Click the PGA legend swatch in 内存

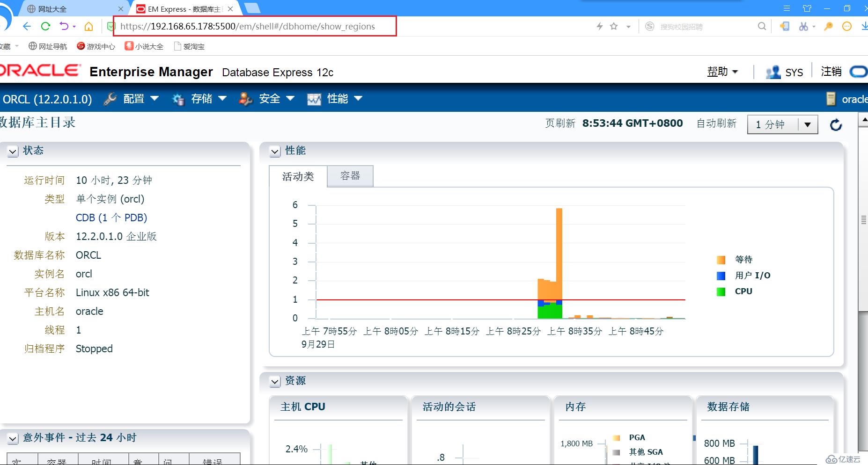click(x=617, y=438)
